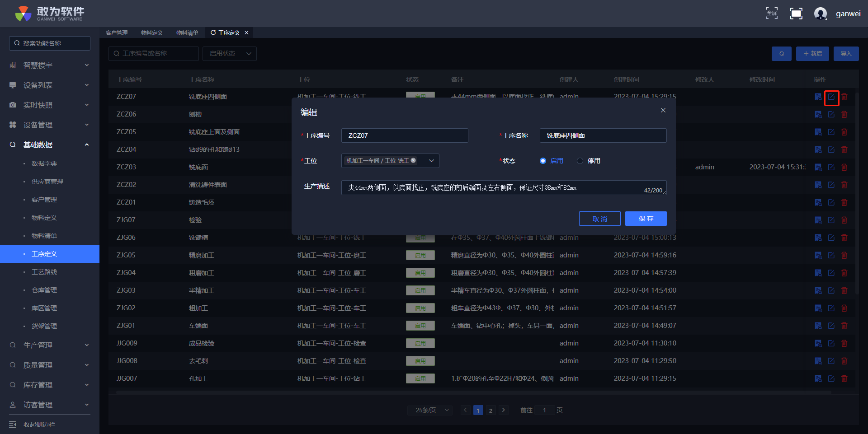
Task: Click the edit icon for row ZJG02
Action: (x=831, y=308)
